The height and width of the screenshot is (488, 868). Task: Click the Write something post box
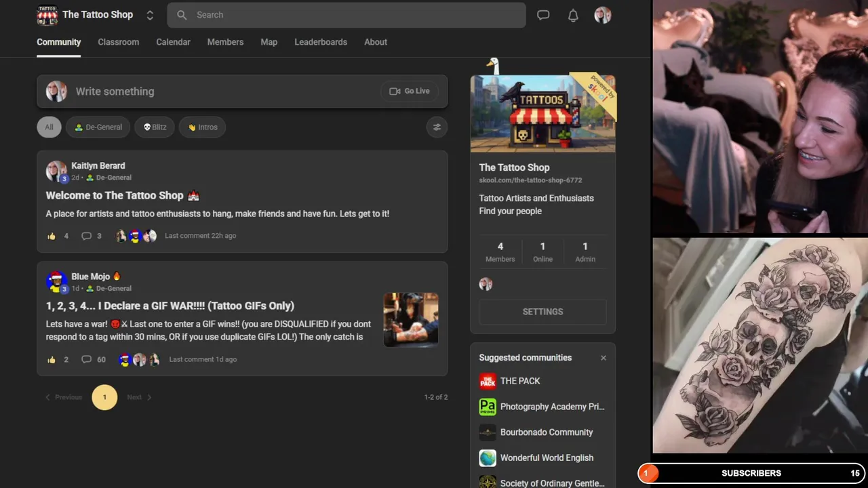pyautogui.click(x=242, y=91)
